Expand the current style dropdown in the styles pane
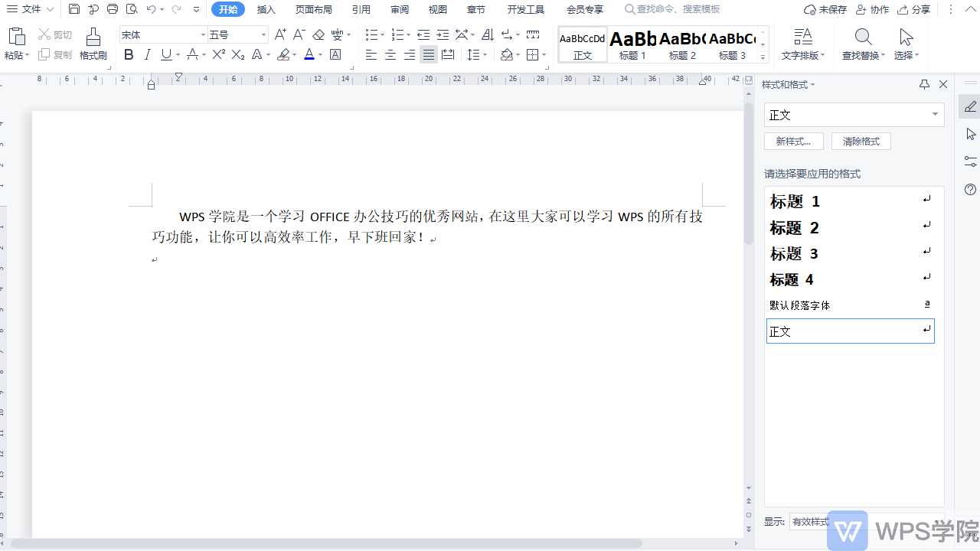This screenshot has width=980, height=551. click(935, 115)
